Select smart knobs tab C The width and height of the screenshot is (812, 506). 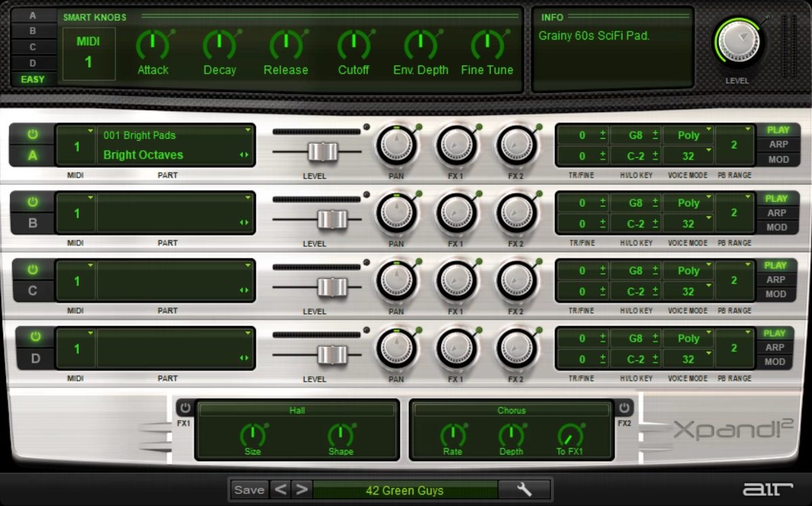click(32, 47)
